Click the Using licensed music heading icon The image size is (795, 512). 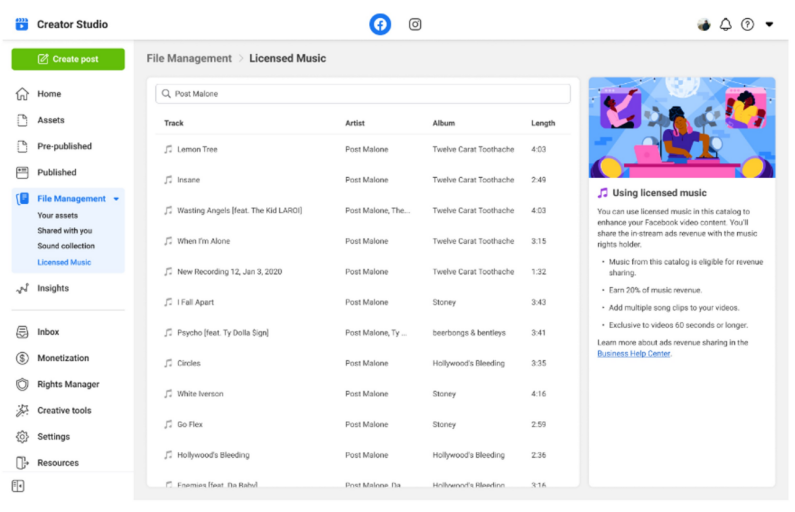coord(602,193)
